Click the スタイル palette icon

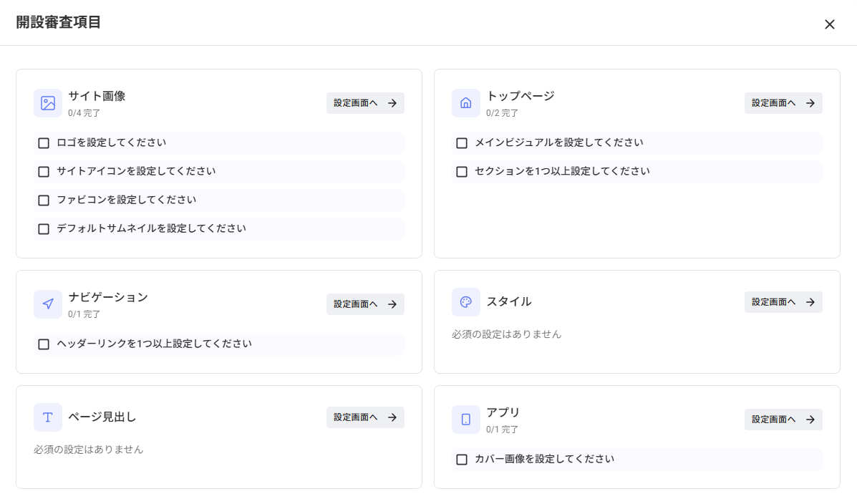click(465, 301)
